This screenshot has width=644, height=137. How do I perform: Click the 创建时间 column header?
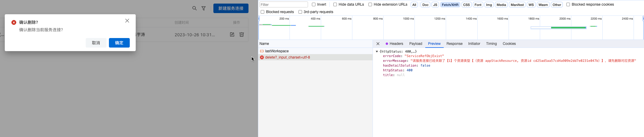point(182,23)
